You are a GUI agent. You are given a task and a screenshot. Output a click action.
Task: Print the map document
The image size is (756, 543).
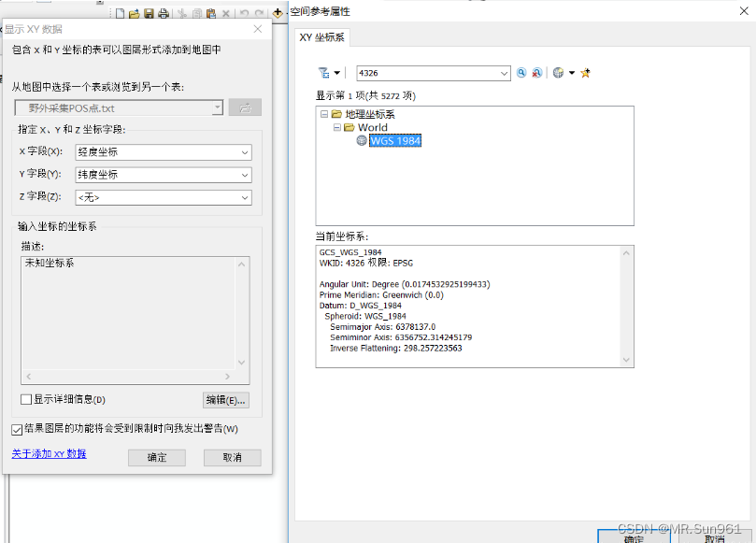[x=164, y=12]
